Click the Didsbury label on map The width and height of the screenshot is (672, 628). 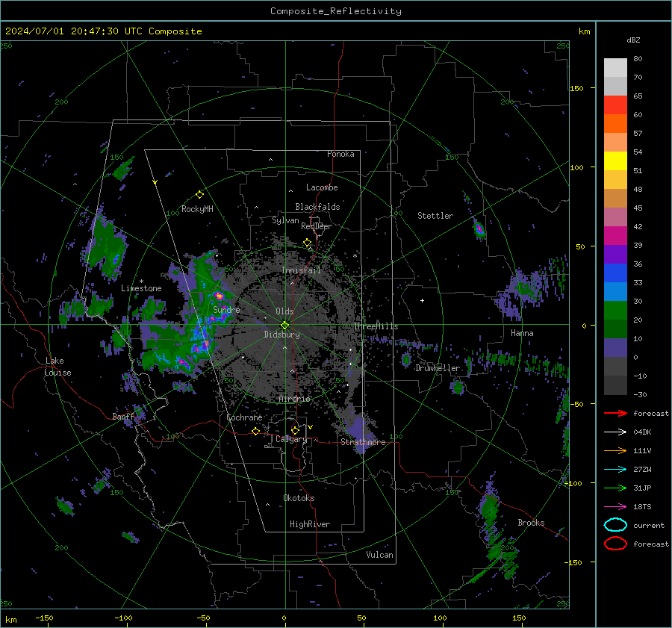pyautogui.click(x=281, y=335)
